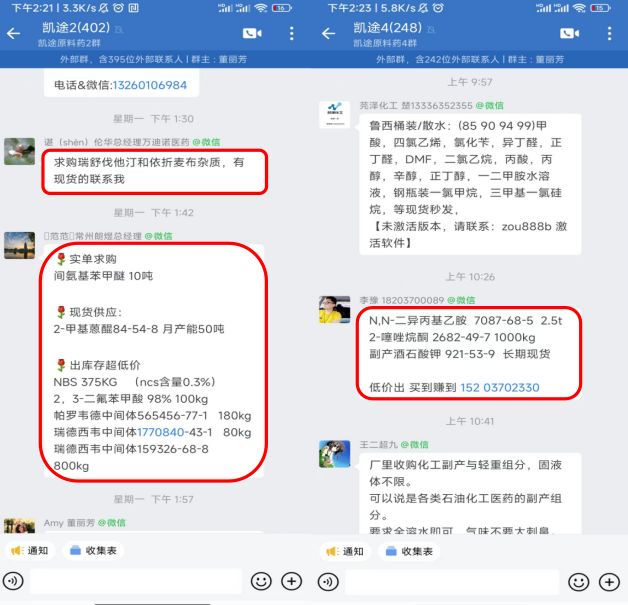Open 李豫's profile avatar

tap(334, 310)
